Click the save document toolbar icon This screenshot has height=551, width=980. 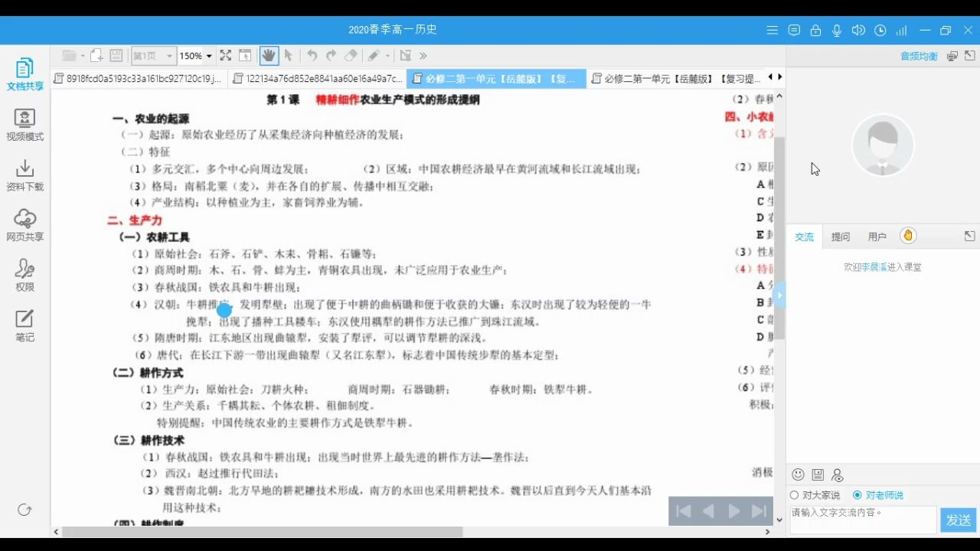point(116,55)
